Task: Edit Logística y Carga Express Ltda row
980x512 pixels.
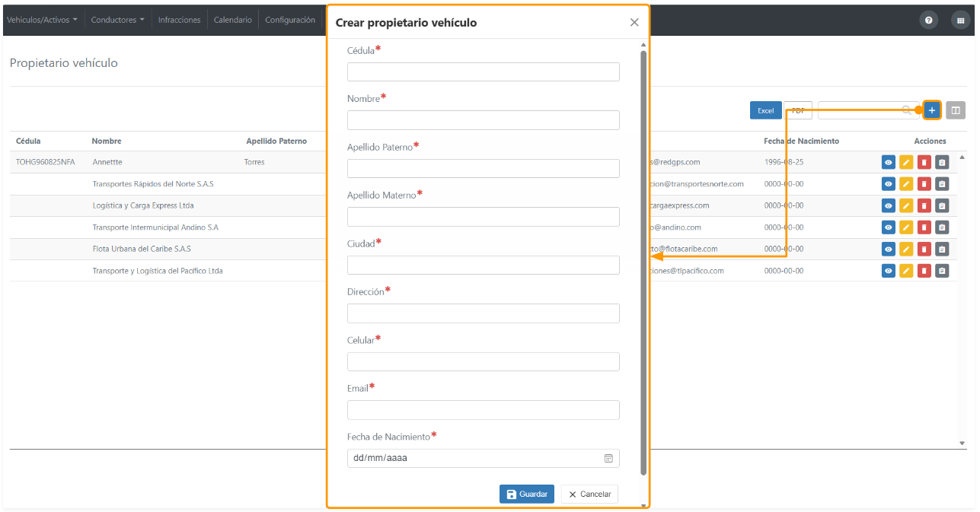Action: [x=906, y=205]
